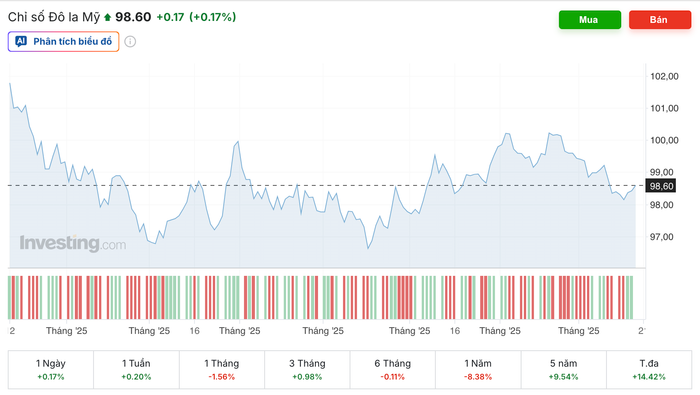The width and height of the screenshot is (700, 395).
Task: Select the 3 Tháng timeframe tab
Action: (x=307, y=370)
